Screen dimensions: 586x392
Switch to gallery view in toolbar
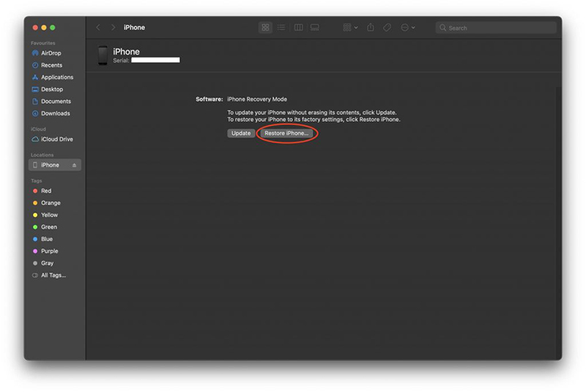pyautogui.click(x=314, y=28)
